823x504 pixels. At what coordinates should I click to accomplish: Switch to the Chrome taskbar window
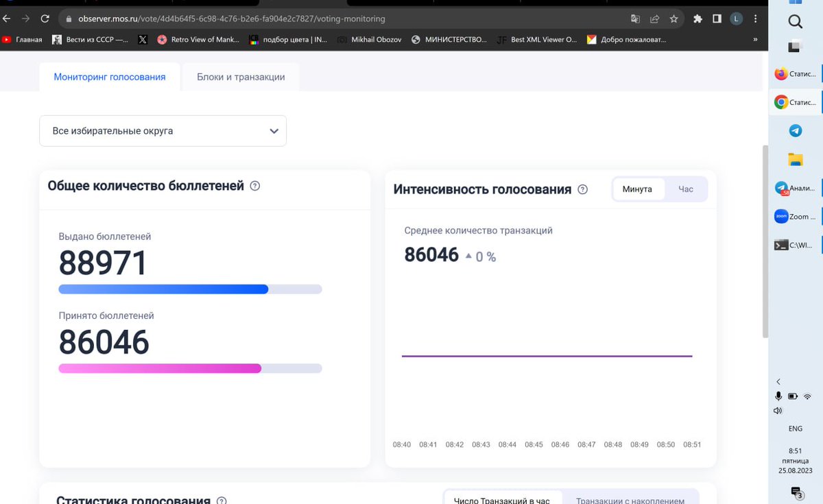[x=796, y=102]
